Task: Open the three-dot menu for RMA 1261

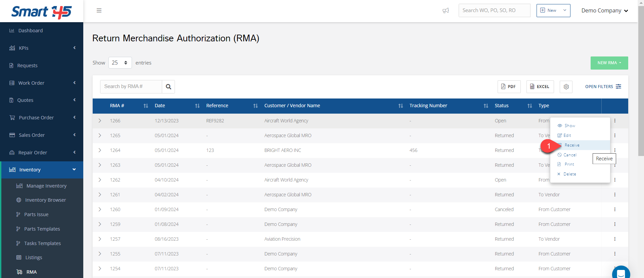Action: (615, 195)
